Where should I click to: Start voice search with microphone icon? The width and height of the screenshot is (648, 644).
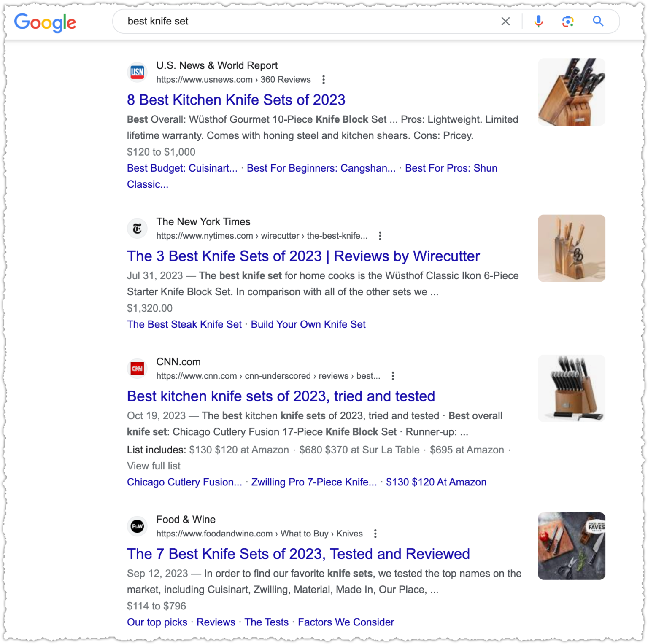[x=539, y=21]
